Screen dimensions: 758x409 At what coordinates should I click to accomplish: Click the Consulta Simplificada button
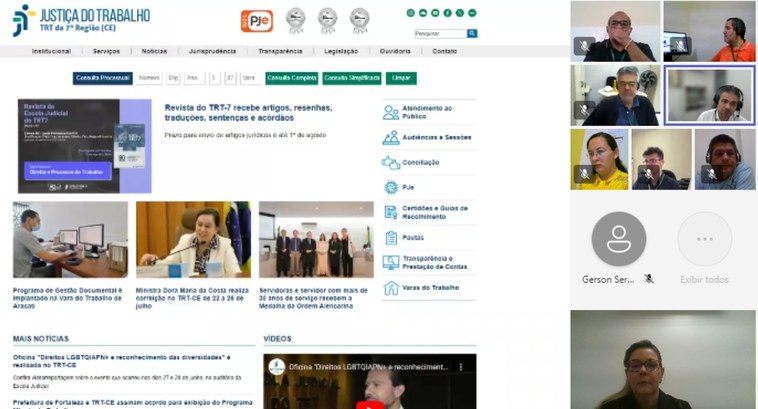[352, 78]
